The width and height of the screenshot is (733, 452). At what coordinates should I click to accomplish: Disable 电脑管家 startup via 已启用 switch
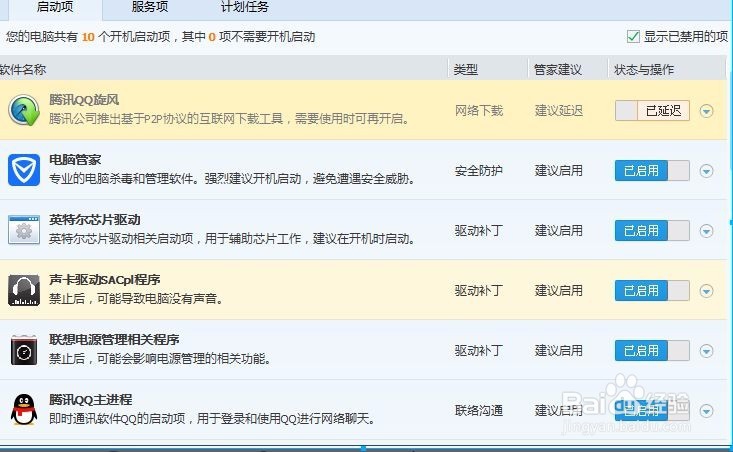click(652, 171)
